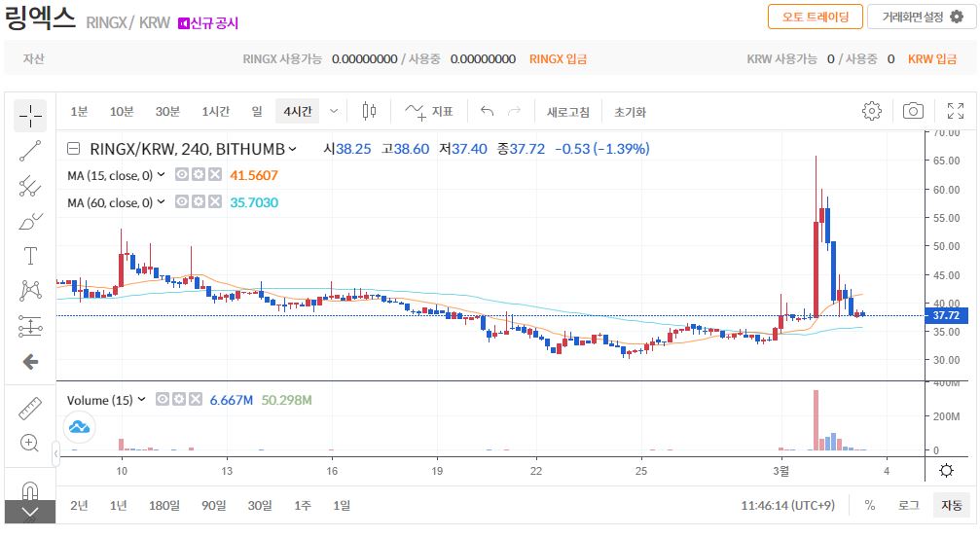Open 거래화면 설정 trading screen settings
The image size is (980, 538).
(922, 17)
